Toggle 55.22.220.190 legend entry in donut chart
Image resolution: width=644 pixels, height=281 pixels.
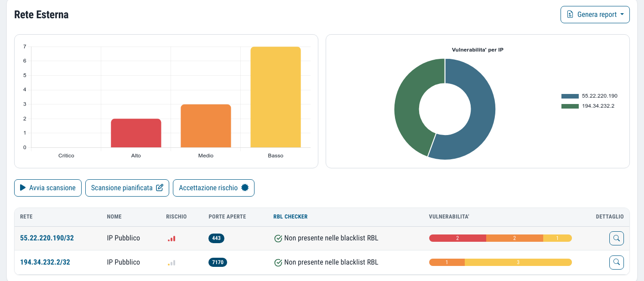pos(589,96)
